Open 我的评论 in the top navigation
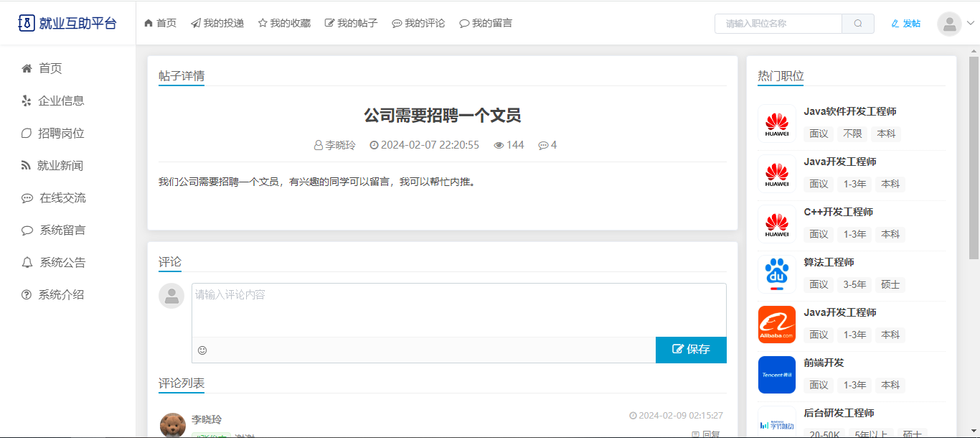This screenshot has height=438, width=980. tap(418, 23)
